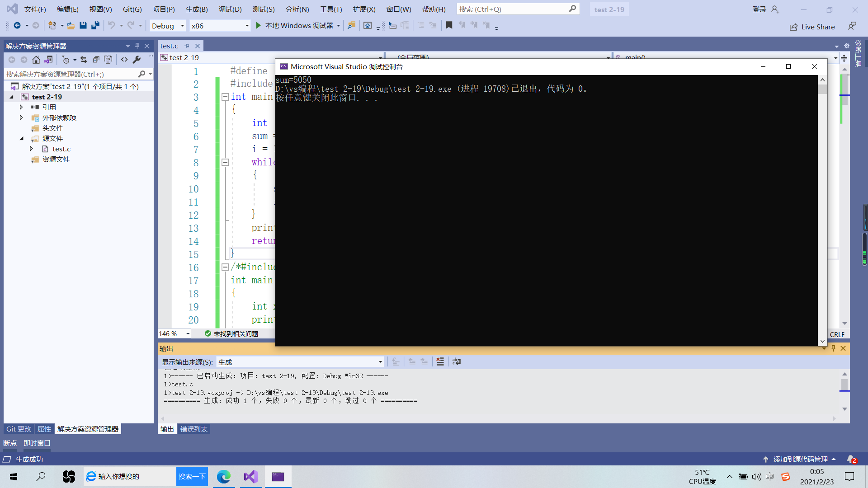Switch to the 错误列表 tab
868x488 pixels.
click(193, 429)
